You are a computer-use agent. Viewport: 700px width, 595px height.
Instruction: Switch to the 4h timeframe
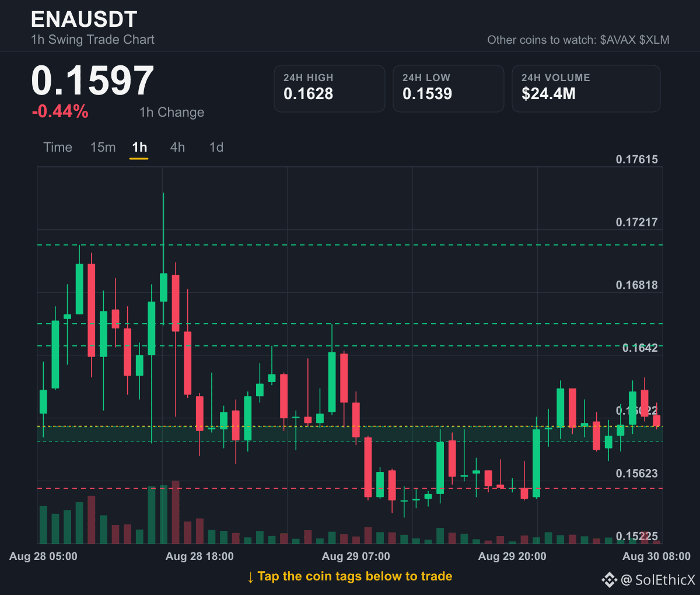[177, 147]
